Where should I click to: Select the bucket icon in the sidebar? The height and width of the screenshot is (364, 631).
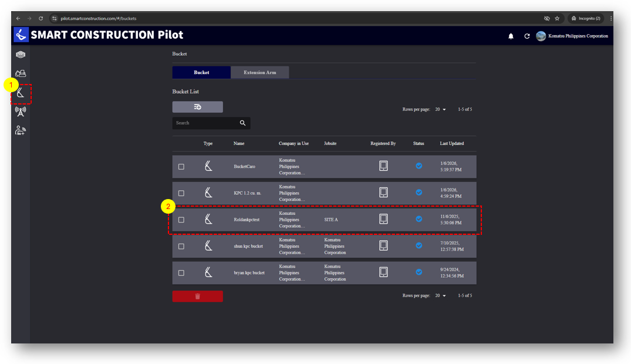click(x=21, y=93)
